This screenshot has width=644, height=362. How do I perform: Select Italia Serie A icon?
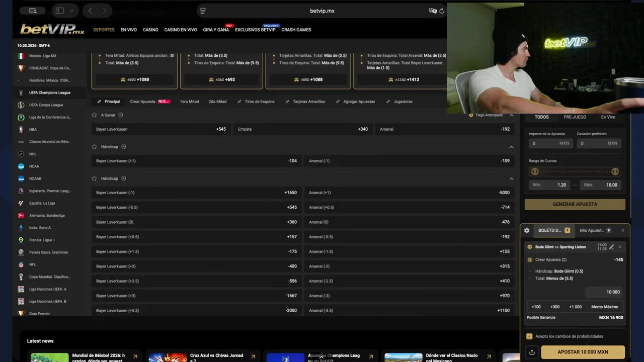[21, 228]
